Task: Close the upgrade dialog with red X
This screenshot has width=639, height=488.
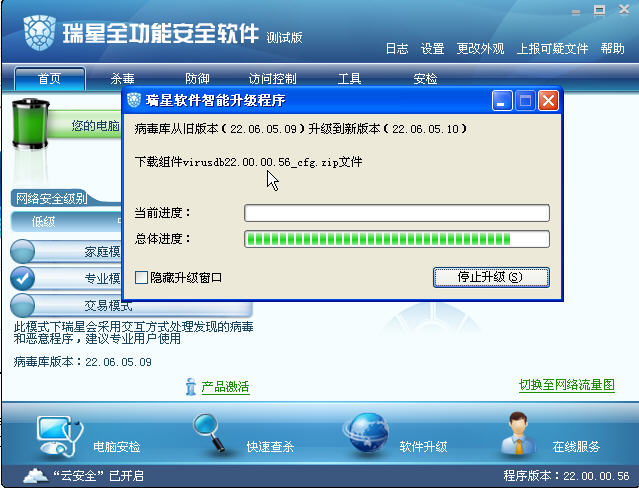Action: pos(548,100)
